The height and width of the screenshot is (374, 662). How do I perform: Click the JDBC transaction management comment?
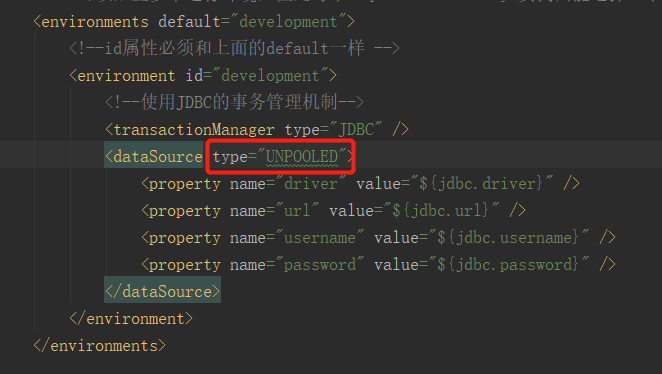[234, 102]
